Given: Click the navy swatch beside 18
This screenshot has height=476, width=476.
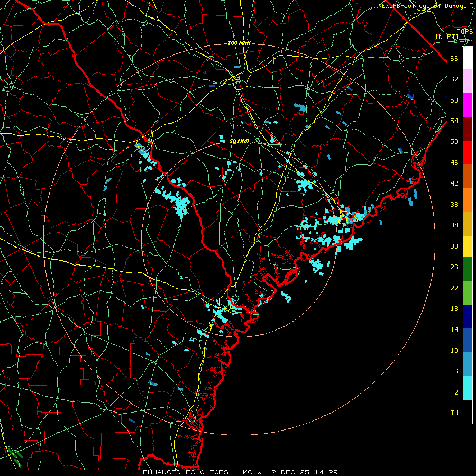Looking at the screenshot, I should click(467, 317).
